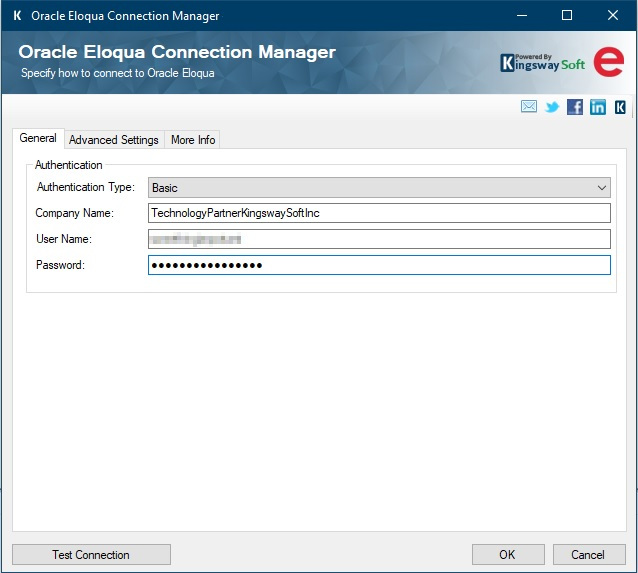
Task: Open the Twitter bird icon link
Action: [x=552, y=107]
